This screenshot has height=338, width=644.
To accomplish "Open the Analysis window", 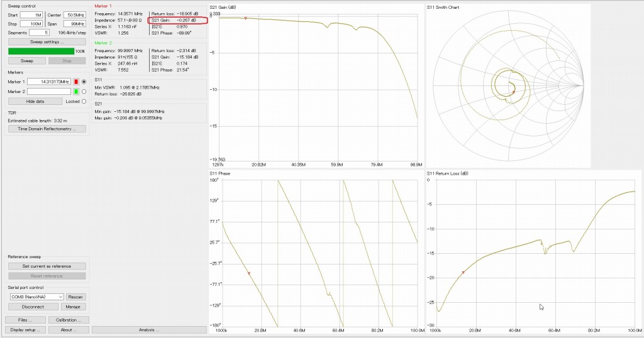I will click(x=149, y=330).
